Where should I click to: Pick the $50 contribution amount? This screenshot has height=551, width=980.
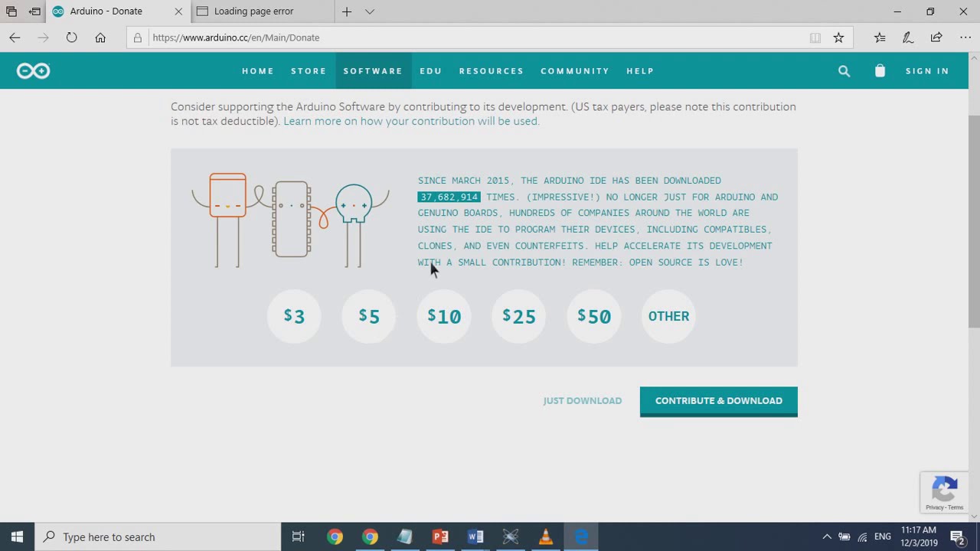tap(594, 316)
